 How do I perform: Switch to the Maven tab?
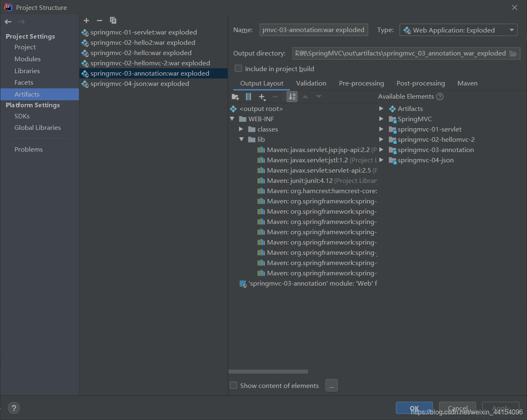pyautogui.click(x=467, y=83)
